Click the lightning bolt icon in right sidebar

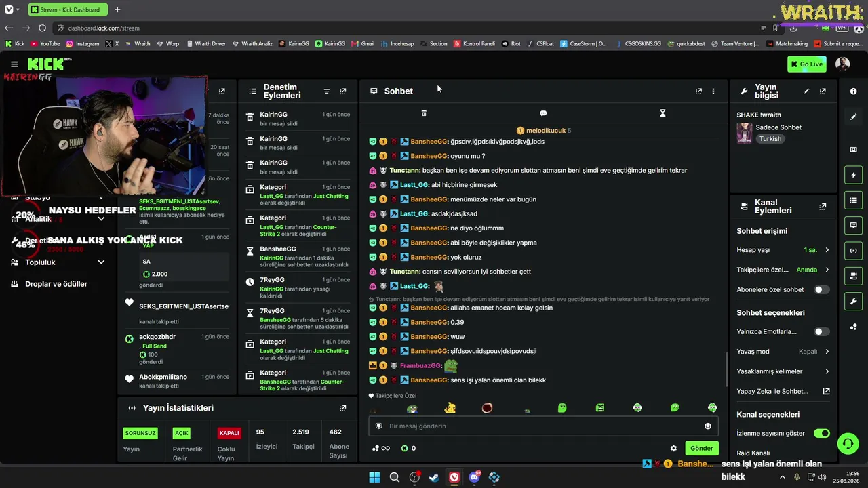pos(853,175)
